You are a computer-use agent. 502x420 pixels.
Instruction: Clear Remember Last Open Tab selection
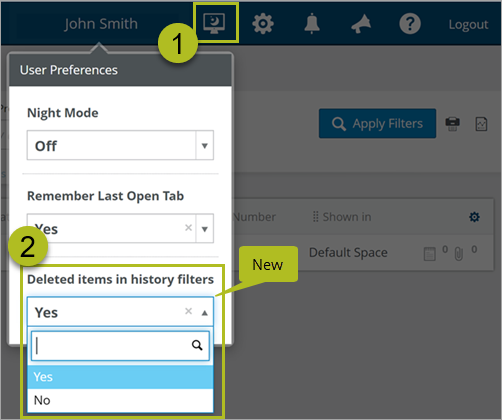(x=188, y=228)
